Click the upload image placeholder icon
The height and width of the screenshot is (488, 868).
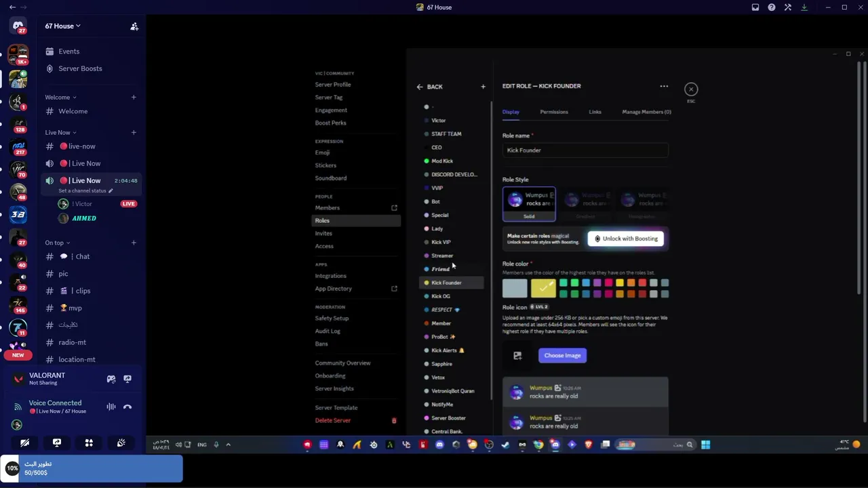(x=517, y=355)
